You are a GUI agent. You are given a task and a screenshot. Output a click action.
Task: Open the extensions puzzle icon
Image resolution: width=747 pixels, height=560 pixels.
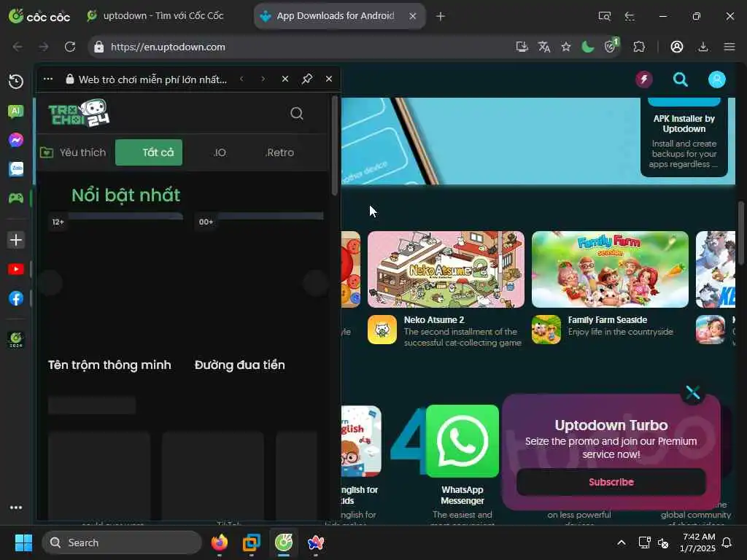point(639,47)
